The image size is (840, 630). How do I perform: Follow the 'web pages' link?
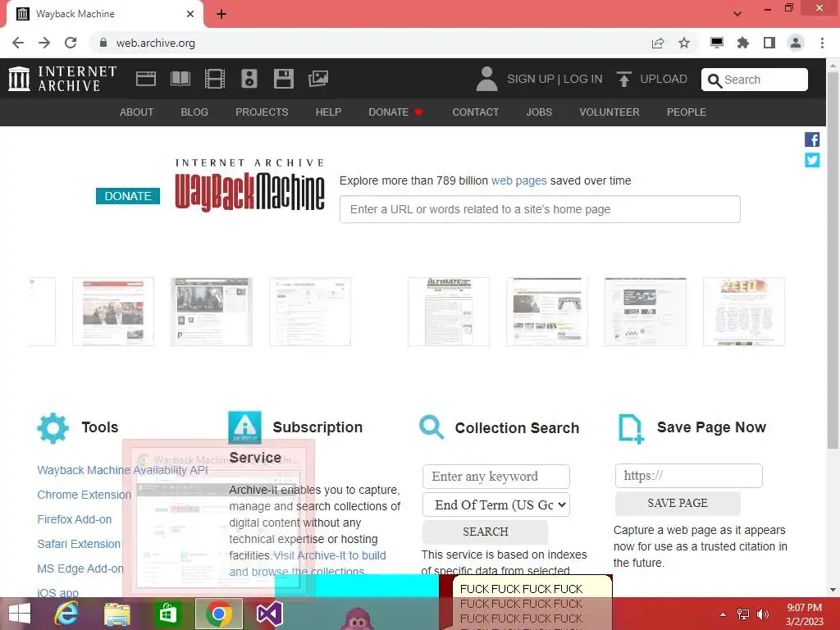tap(519, 180)
